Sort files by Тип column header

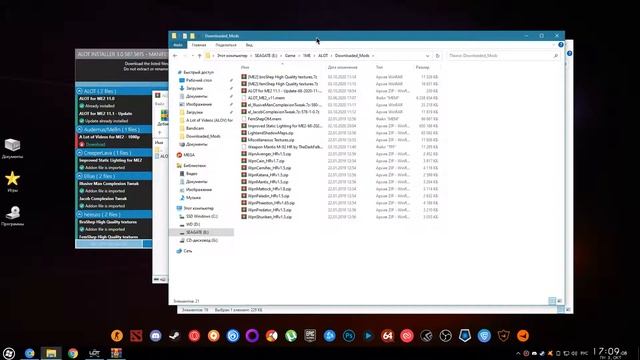(x=379, y=67)
